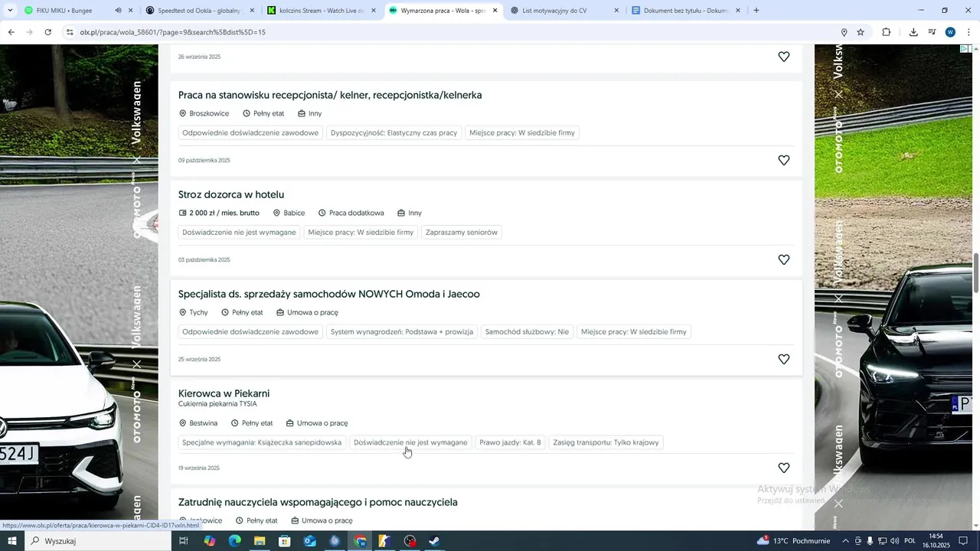The width and height of the screenshot is (980, 551).
Task: Launch Microsoft Edge from the taskbar
Action: coord(234,541)
